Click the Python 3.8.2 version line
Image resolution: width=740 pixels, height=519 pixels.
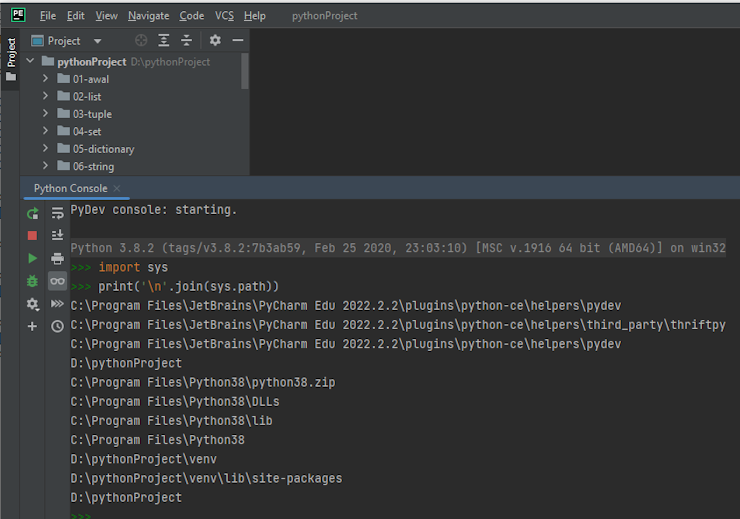click(398, 248)
